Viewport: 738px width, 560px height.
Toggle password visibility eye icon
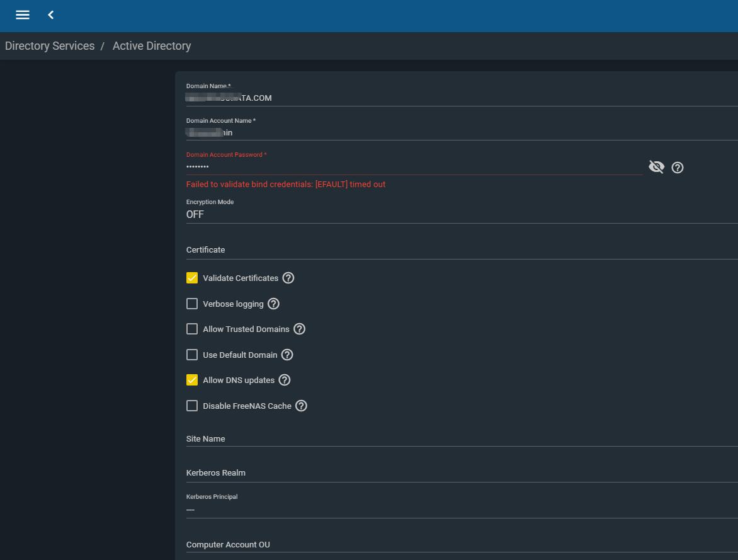pyautogui.click(x=656, y=167)
